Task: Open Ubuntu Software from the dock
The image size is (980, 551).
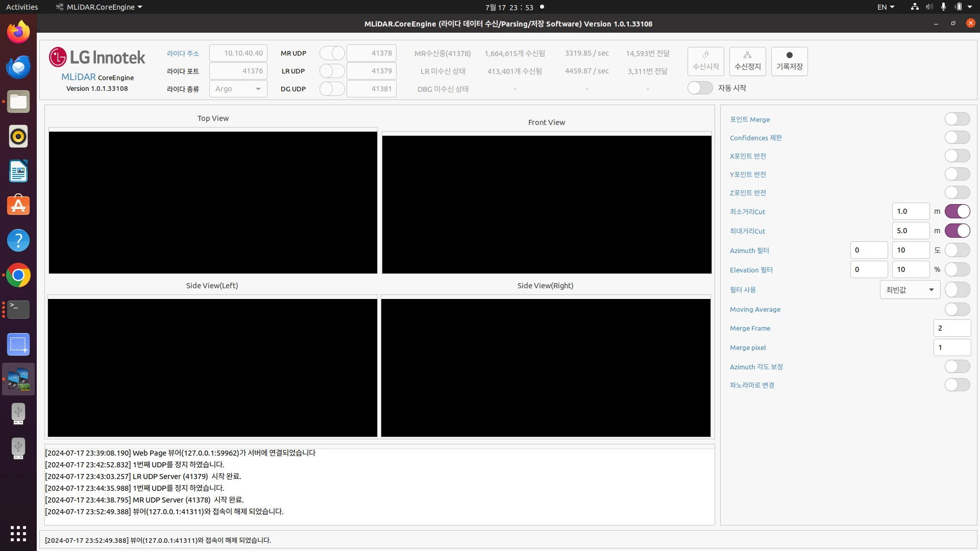Action: tap(18, 206)
